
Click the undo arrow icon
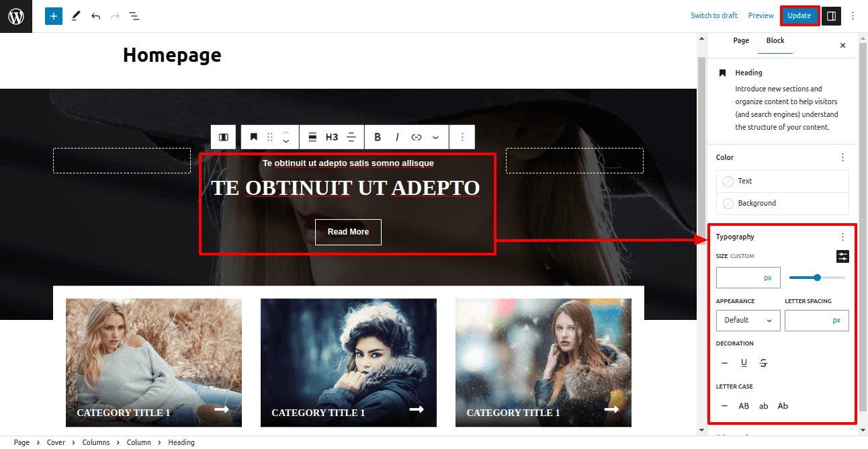click(x=95, y=16)
